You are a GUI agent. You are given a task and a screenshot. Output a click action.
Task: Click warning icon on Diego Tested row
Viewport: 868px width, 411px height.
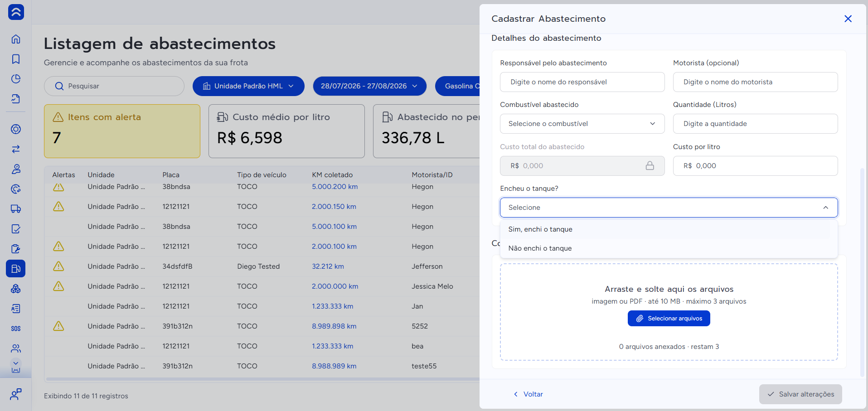click(58, 266)
